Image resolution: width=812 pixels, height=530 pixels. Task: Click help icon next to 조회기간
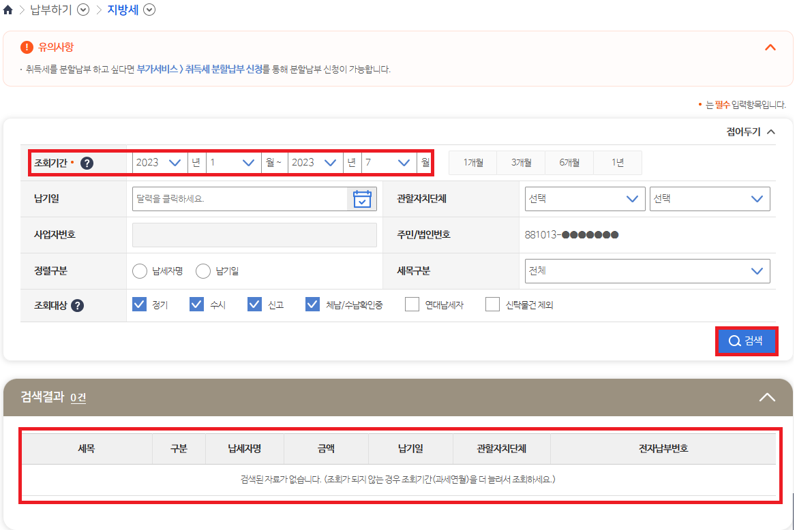click(x=87, y=163)
